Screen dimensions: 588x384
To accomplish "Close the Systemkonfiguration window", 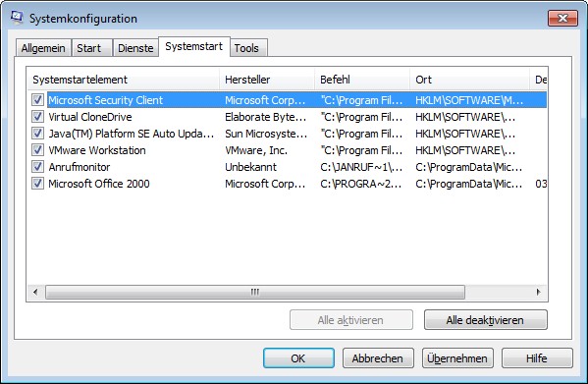I will point(562,18).
